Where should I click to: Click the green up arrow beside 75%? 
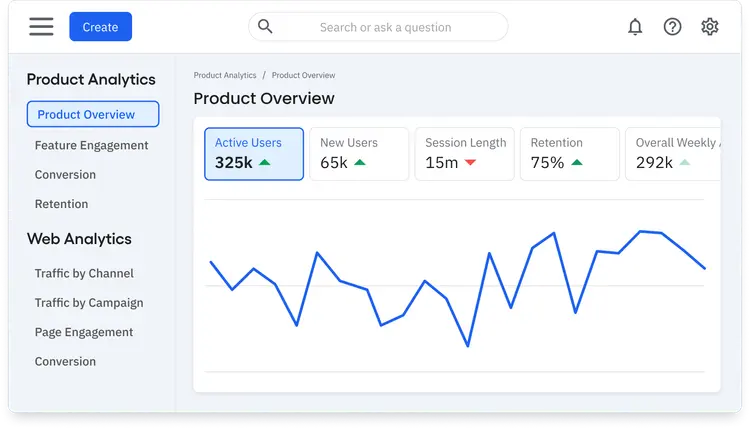pyautogui.click(x=577, y=163)
